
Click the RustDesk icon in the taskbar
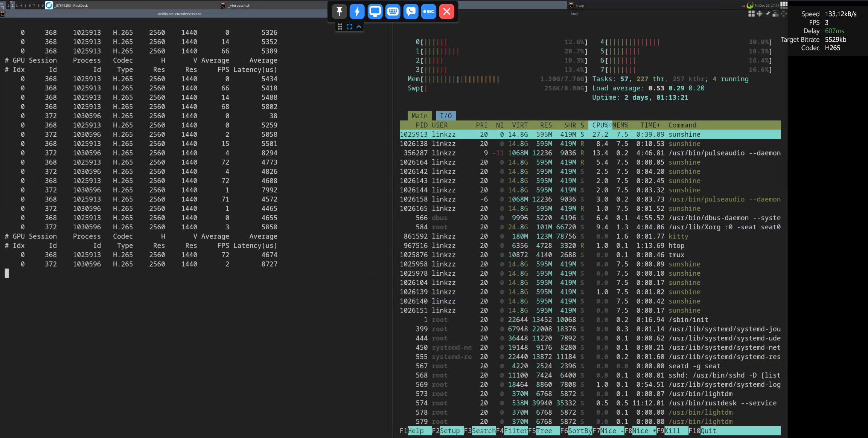point(49,5)
